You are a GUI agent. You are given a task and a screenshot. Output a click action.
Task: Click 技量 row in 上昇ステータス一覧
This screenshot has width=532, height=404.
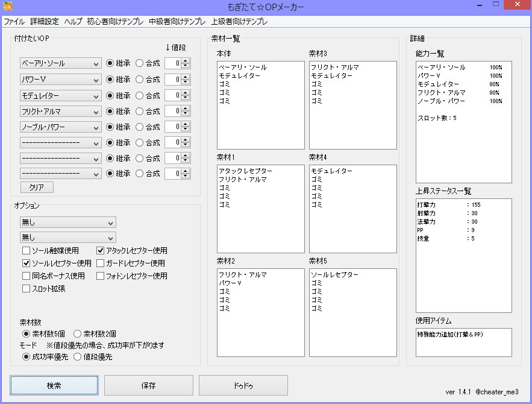(x=446, y=238)
